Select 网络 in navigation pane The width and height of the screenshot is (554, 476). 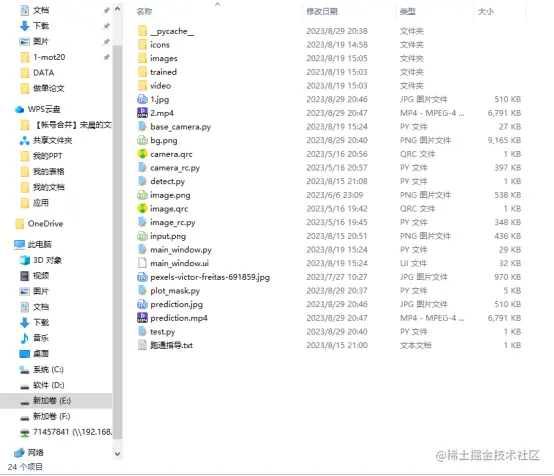pos(36,453)
